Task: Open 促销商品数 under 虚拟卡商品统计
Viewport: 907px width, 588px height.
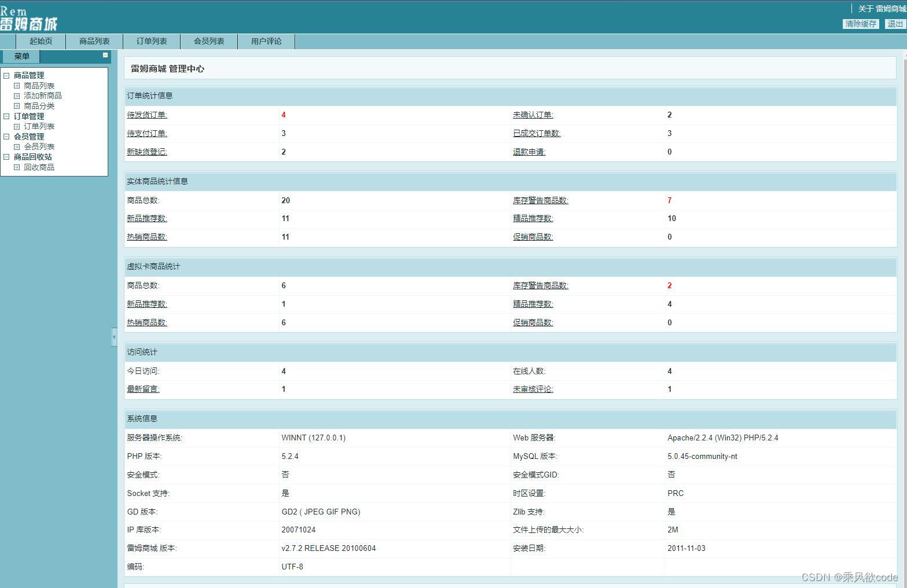Action: (x=533, y=322)
